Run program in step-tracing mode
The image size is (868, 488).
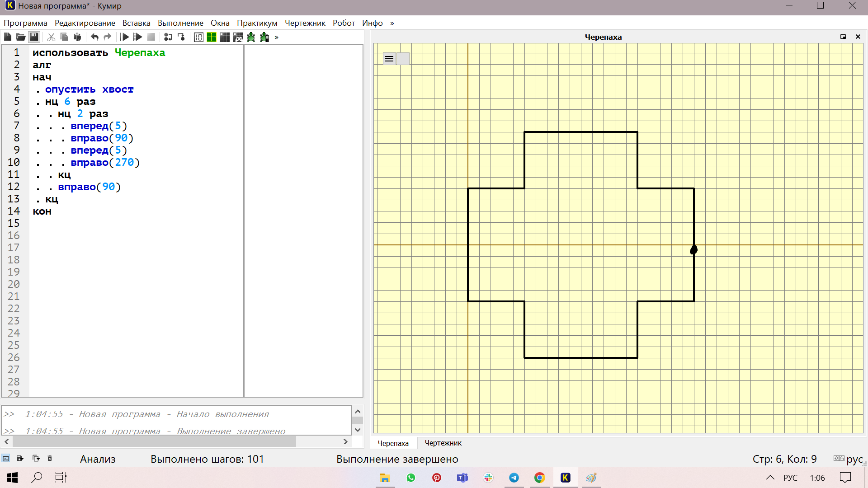pyautogui.click(x=138, y=37)
